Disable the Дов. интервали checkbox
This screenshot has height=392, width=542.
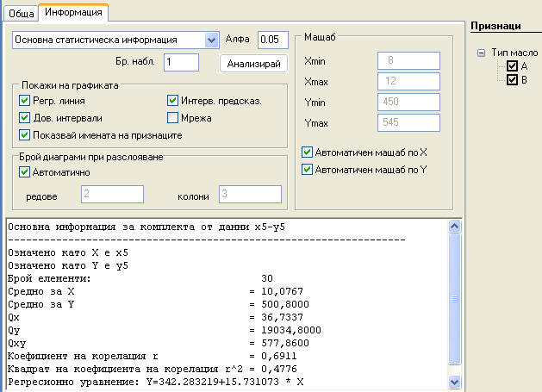(24, 118)
